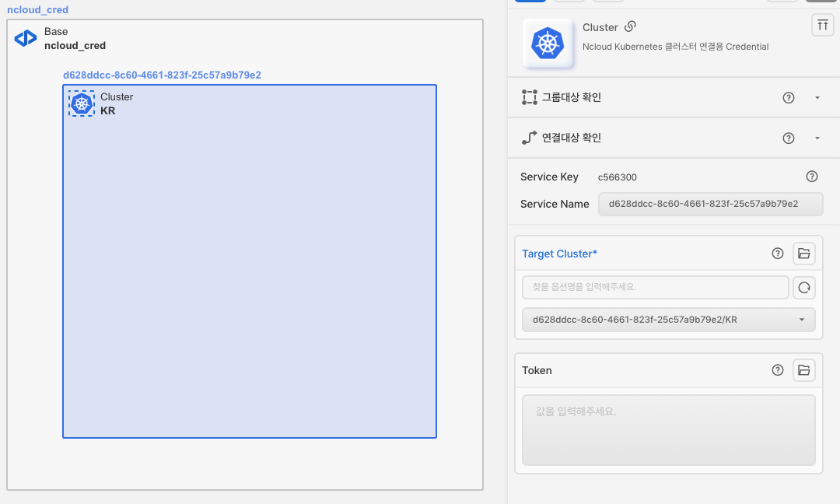Click the 연결대상 확인 header text

coord(571,138)
